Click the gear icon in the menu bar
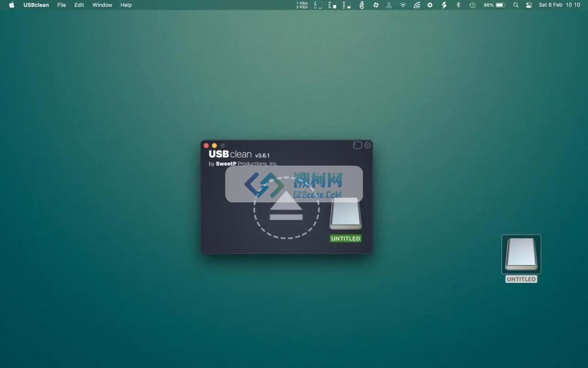 click(430, 5)
